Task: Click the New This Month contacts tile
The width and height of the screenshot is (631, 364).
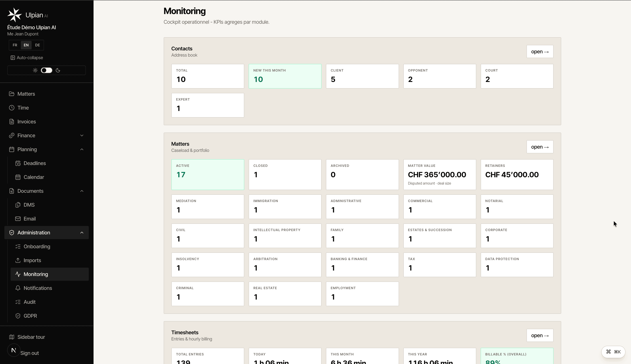Action: [x=285, y=76]
